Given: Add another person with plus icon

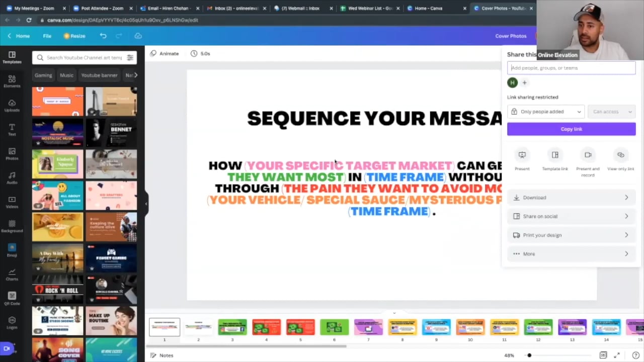Looking at the screenshot, I should coord(524,83).
